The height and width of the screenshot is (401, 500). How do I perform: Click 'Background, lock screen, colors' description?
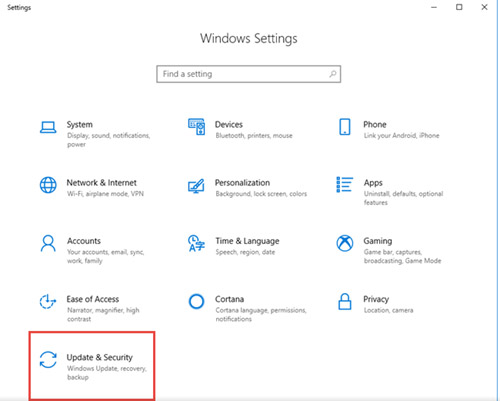pyautogui.click(x=261, y=194)
